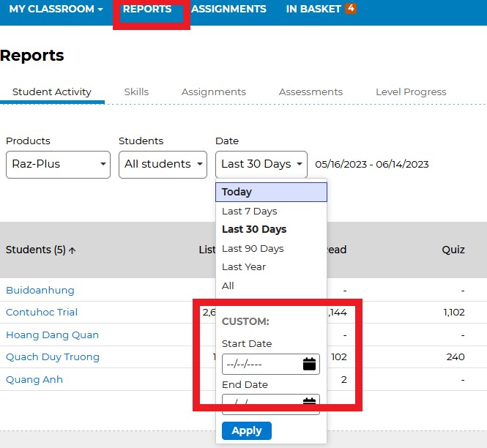
Task: Open calendar picker for End Date
Action: coord(309,402)
